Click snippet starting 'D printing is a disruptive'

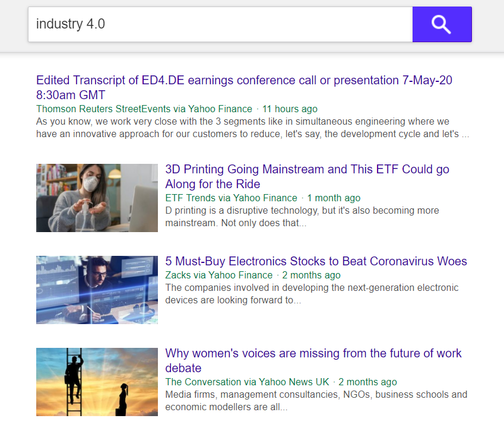pos(302,217)
